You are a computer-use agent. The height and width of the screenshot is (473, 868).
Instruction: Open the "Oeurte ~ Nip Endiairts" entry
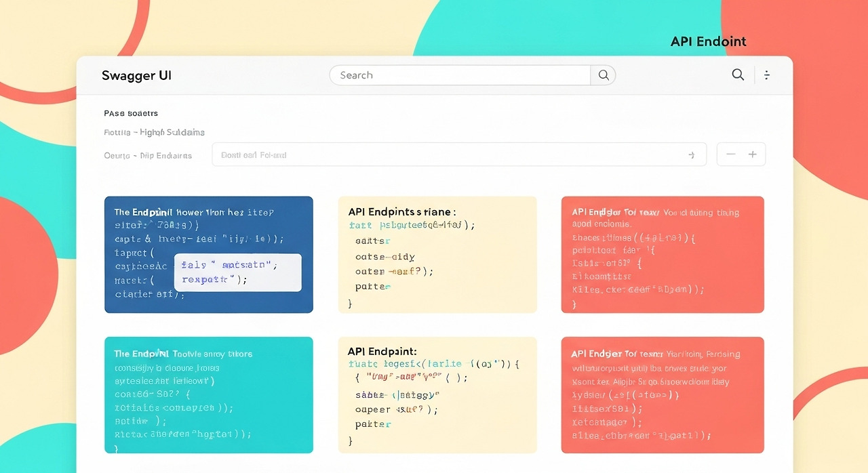coord(148,155)
